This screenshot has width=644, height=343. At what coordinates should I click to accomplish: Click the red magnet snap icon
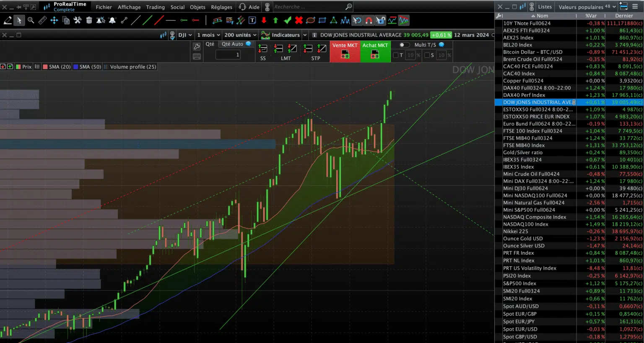click(369, 20)
